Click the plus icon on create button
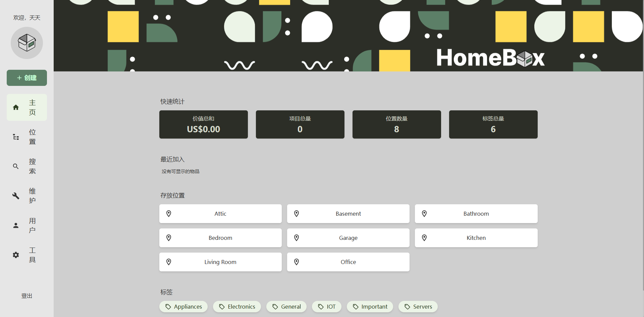644x317 pixels. point(19,78)
